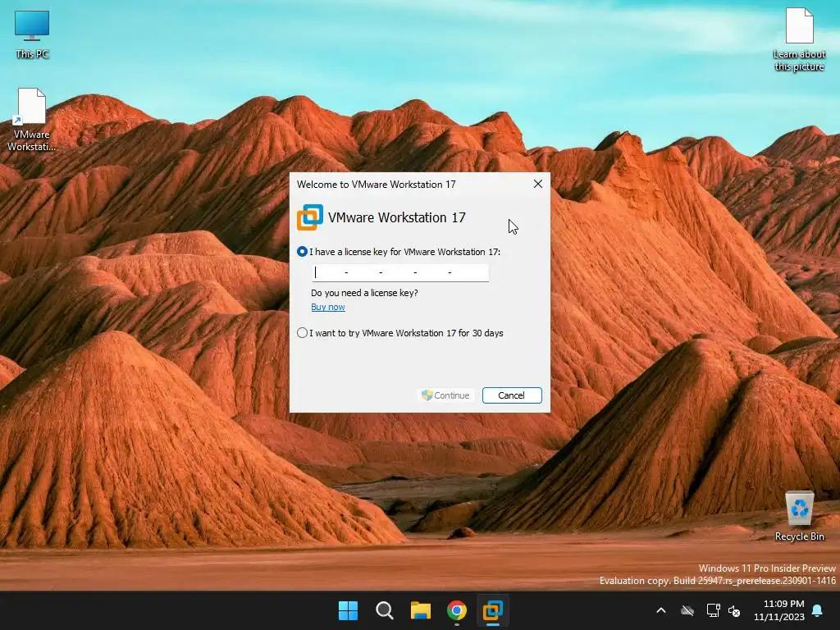Click the Continue button

pyautogui.click(x=445, y=395)
